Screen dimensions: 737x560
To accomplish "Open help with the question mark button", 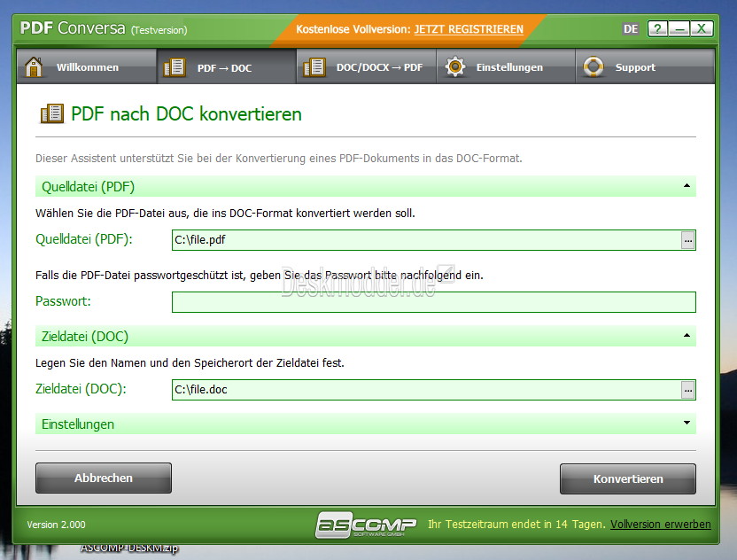I will 657,28.
